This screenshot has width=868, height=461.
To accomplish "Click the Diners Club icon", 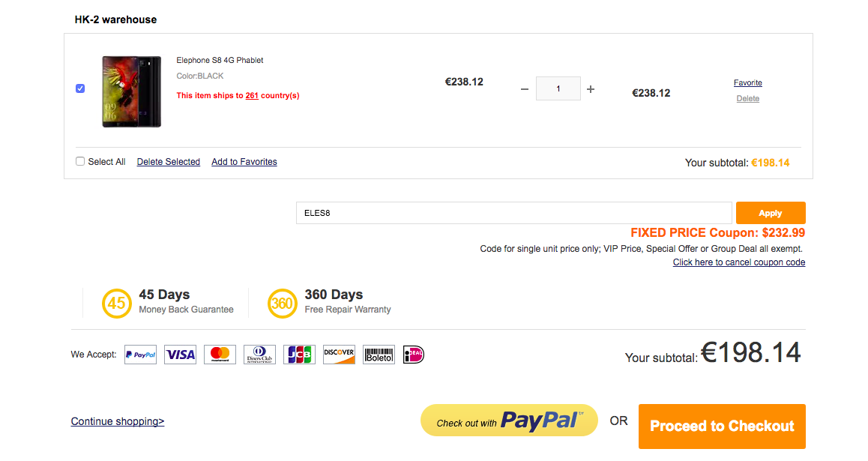I will pos(259,355).
